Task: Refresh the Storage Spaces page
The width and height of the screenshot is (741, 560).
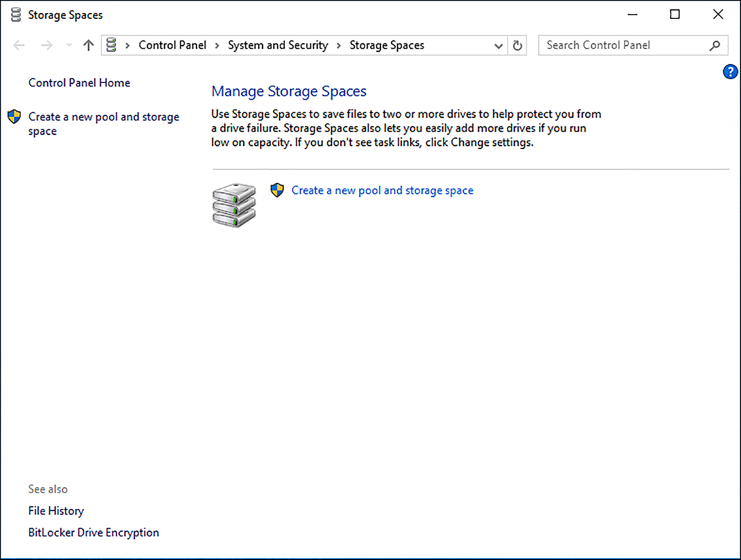Action: coord(518,46)
